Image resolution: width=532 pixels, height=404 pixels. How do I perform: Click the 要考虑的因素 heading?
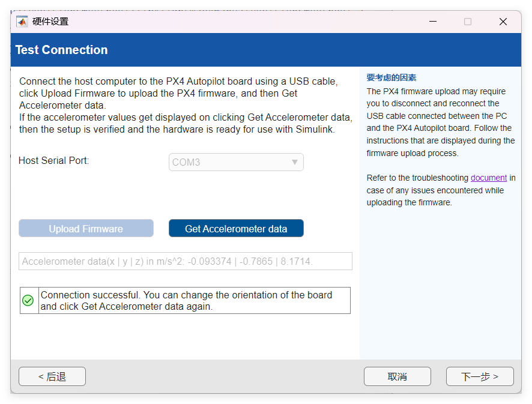pos(391,78)
